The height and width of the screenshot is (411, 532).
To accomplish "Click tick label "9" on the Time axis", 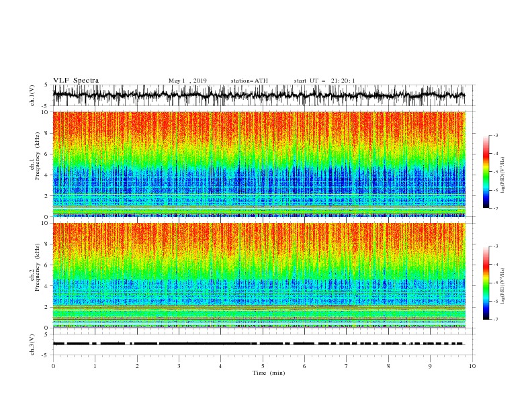I will [x=430, y=366].
